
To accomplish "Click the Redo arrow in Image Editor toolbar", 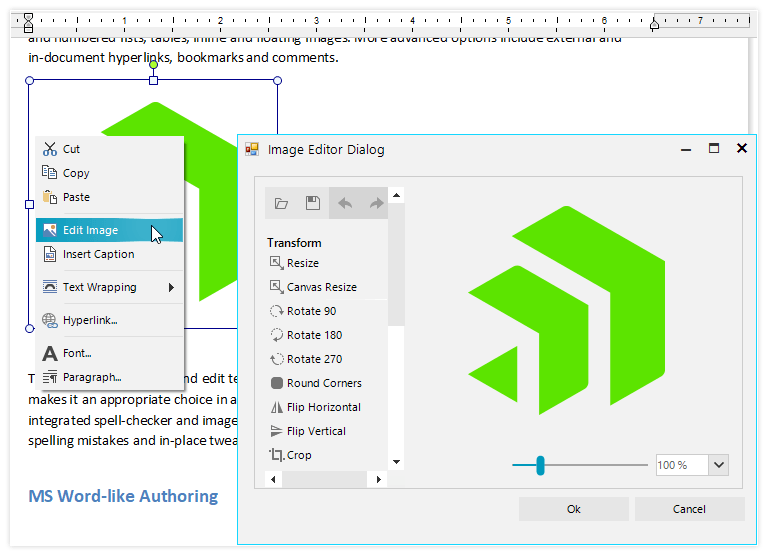I will (376, 203).
